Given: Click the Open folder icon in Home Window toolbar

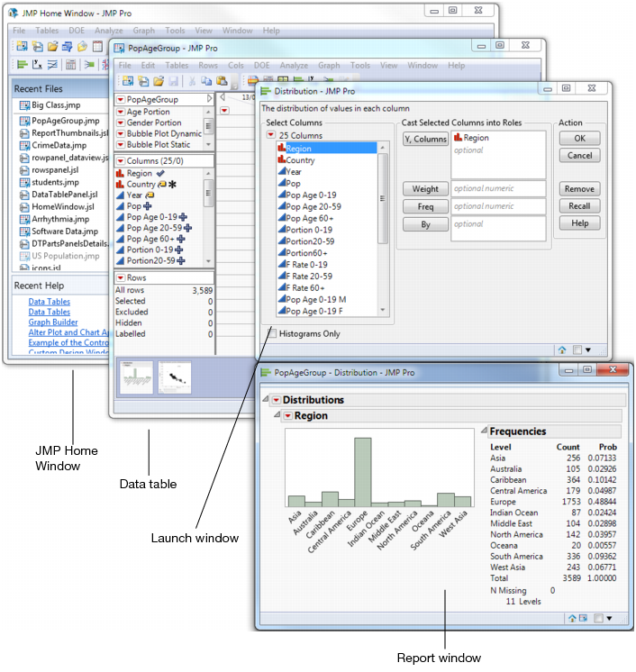Looking at the screenshot, I should 53,46.
